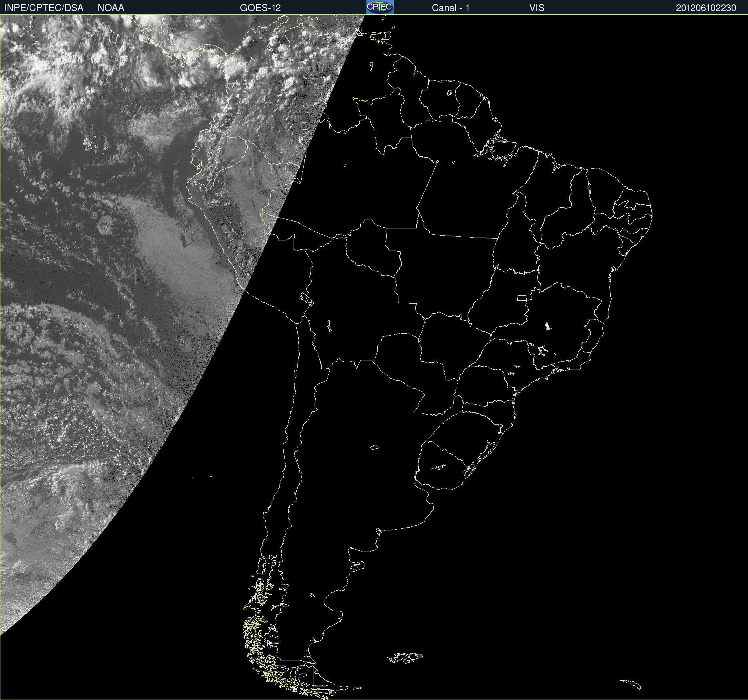This screenshot has height=700, width=748.
Task: Click the INPE/CPTEC/DSA header text
Action: 44,8
